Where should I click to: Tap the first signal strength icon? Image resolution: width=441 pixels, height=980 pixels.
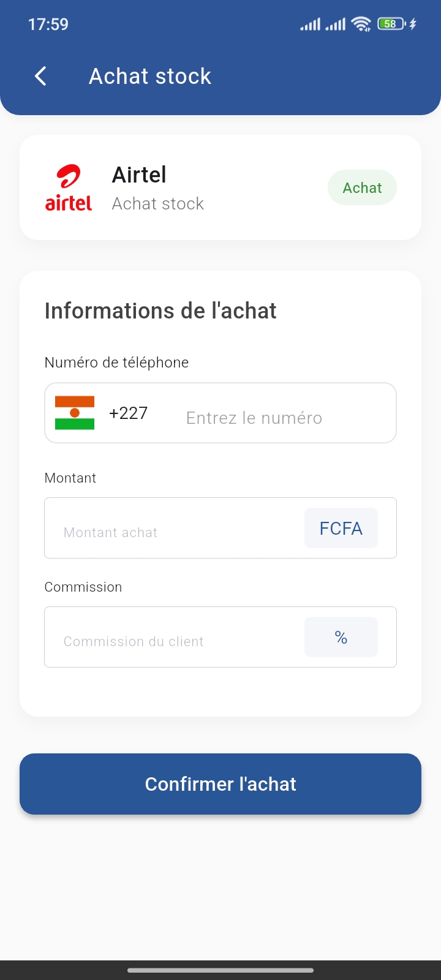pyautogui.click(x=310, y=24)
